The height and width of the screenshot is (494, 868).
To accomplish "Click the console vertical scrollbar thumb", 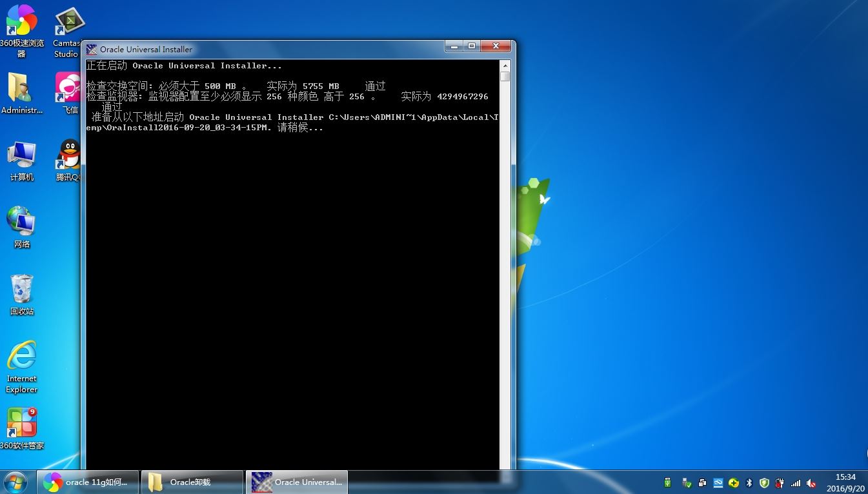I will click(x=505, y=76).
